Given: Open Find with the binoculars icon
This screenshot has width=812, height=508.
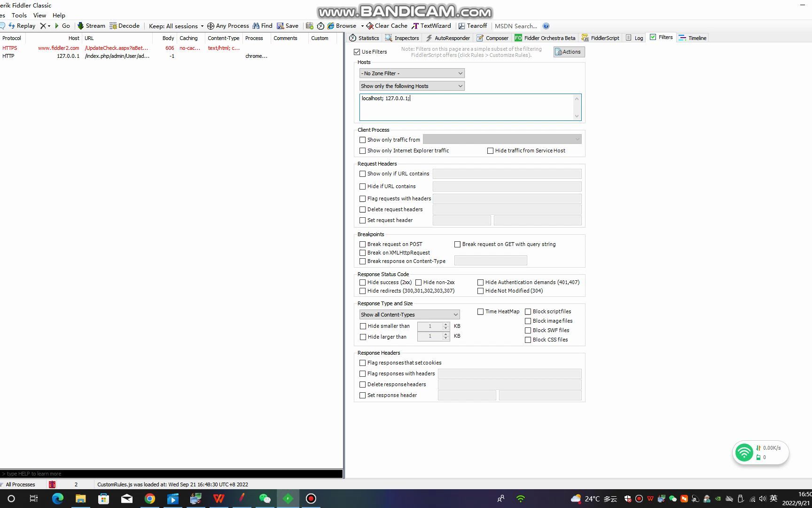Looking at the screenshot, I should [256, 26].
